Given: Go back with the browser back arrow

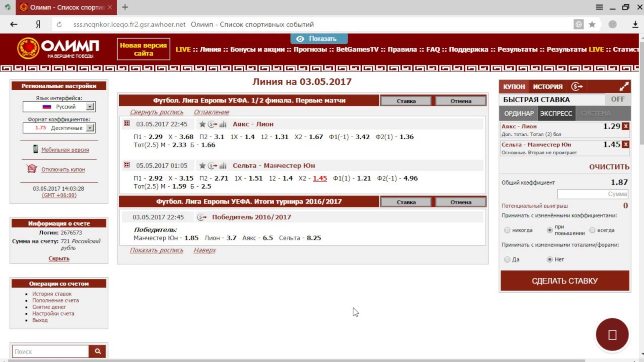Looking at the screenshot, I should (x=14, y=24).
